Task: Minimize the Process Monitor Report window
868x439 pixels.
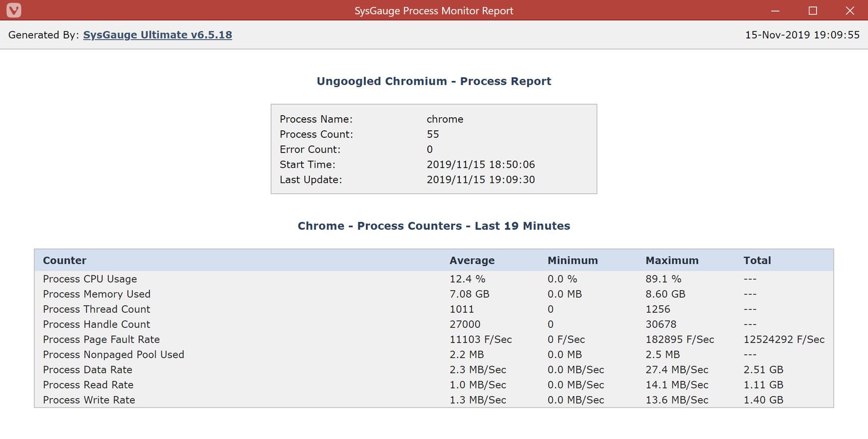Action: 775,11
